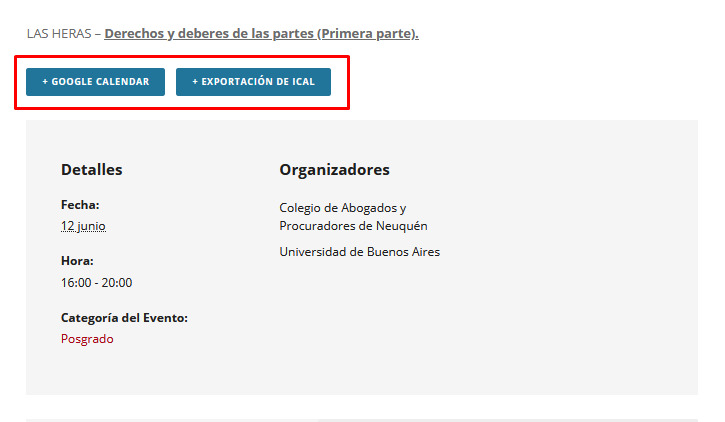Click the Categoría del Evento: label

click(124, 318)
